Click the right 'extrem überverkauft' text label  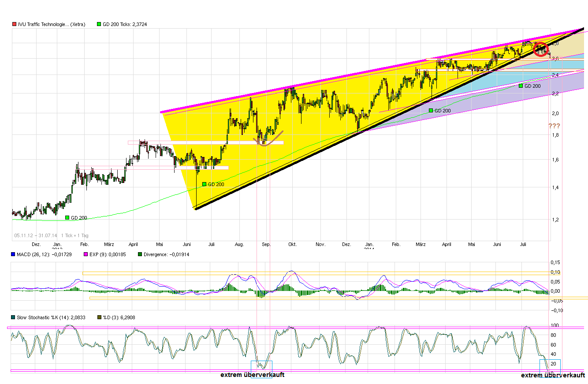coord(552,375)
